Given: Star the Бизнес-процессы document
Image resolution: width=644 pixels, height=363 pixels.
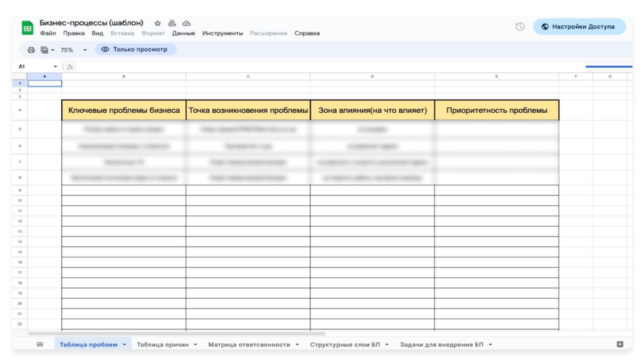Looking at the screenshot, I should (x=158, y=23).
